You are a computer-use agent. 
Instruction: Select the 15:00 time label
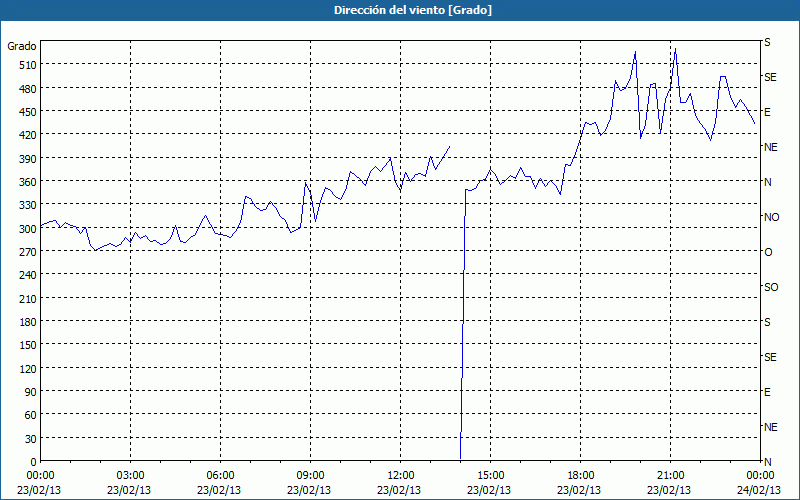pos(490,476)
